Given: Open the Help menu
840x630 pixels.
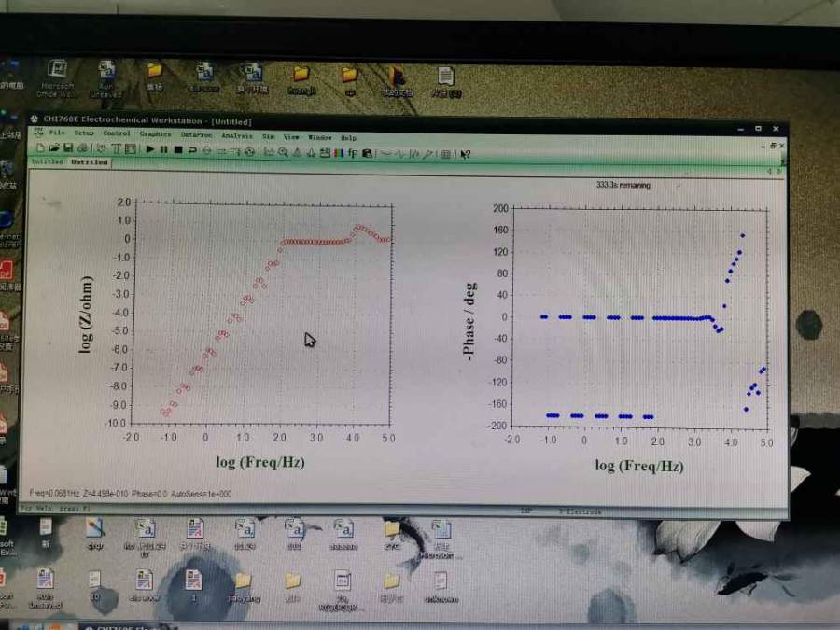Looking at the screenshot, I should (x=349, y=138).
